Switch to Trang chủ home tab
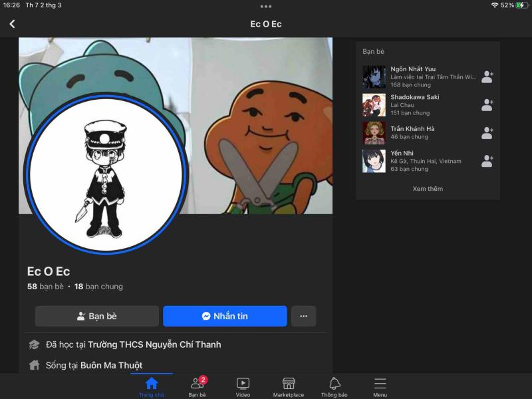This screenshot has width=532, height=399. point(152,387)
